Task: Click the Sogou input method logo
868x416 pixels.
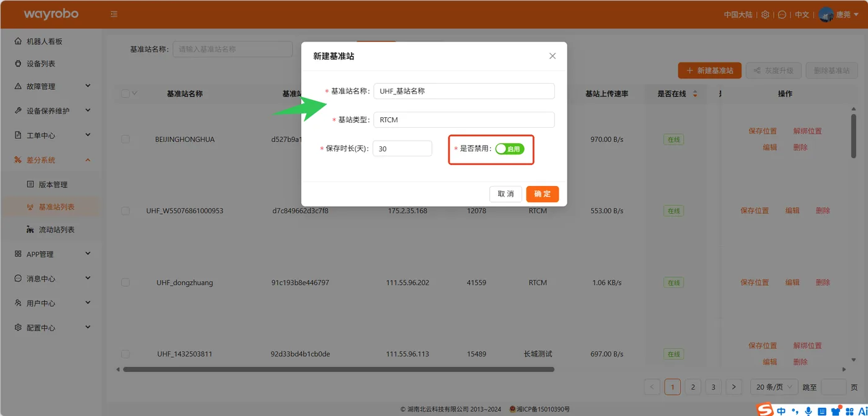Action: [x=766, y=410]
